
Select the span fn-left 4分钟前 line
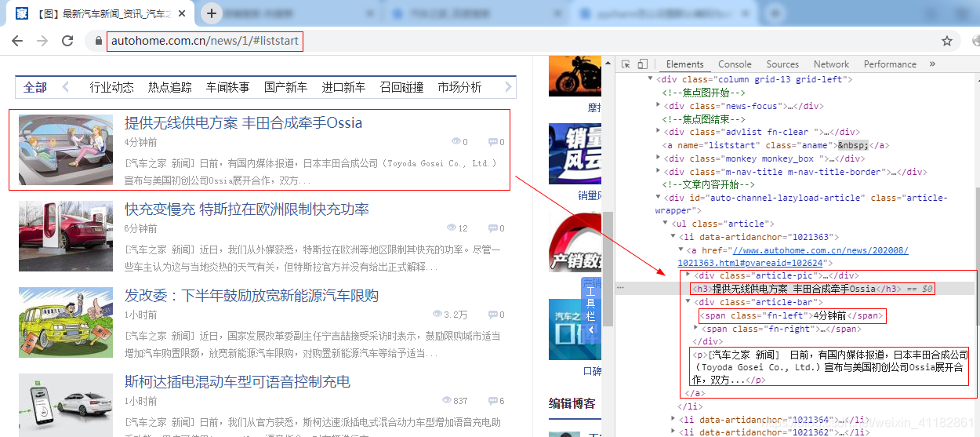coord(791,316)
